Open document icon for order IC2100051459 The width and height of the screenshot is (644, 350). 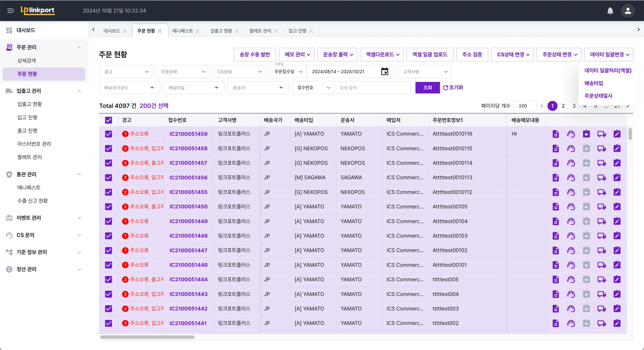point(556,134)
